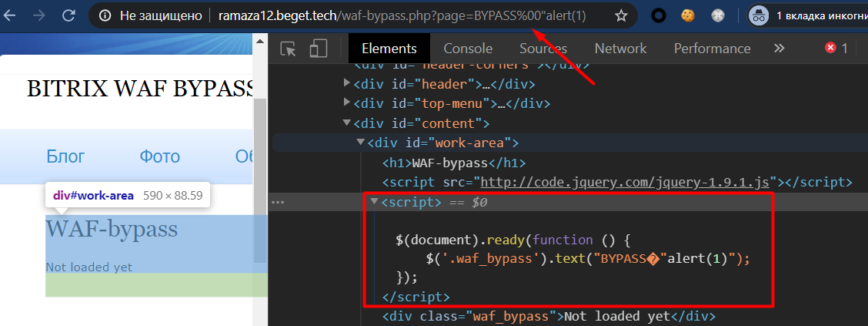The width and height of the screenshot is (868, 326).
Task: Expand the div id="header" node
Action: (347, 84)
